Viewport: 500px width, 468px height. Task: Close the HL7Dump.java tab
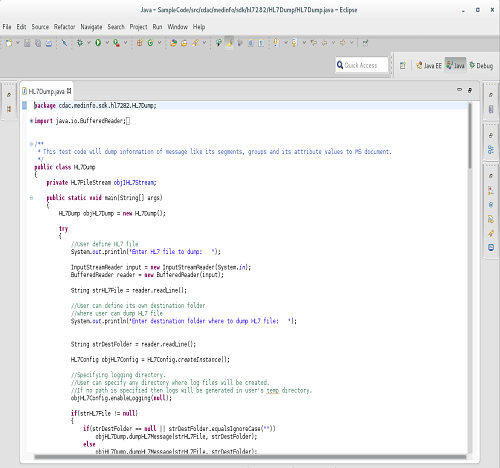point(69,91)
